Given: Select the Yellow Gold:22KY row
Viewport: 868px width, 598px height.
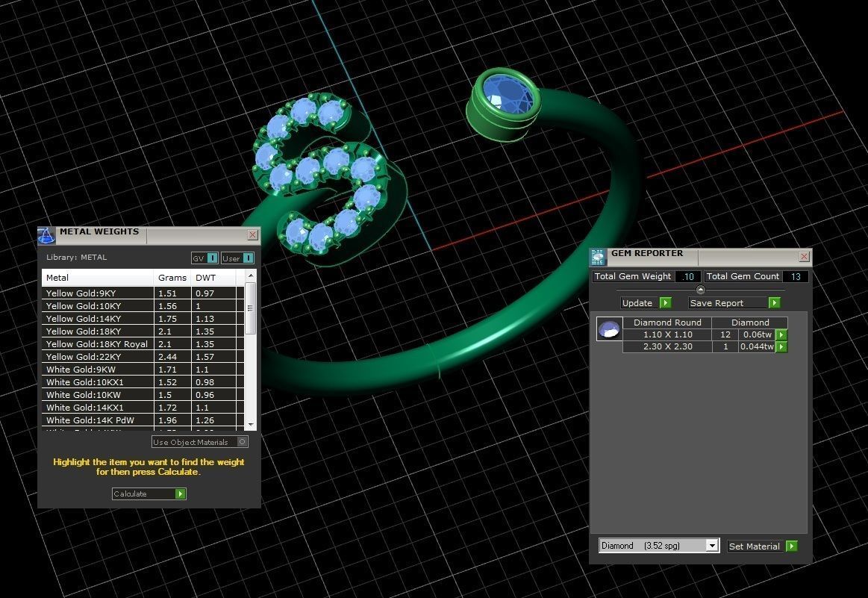Looking at the screenshot, I should point(143,357).
